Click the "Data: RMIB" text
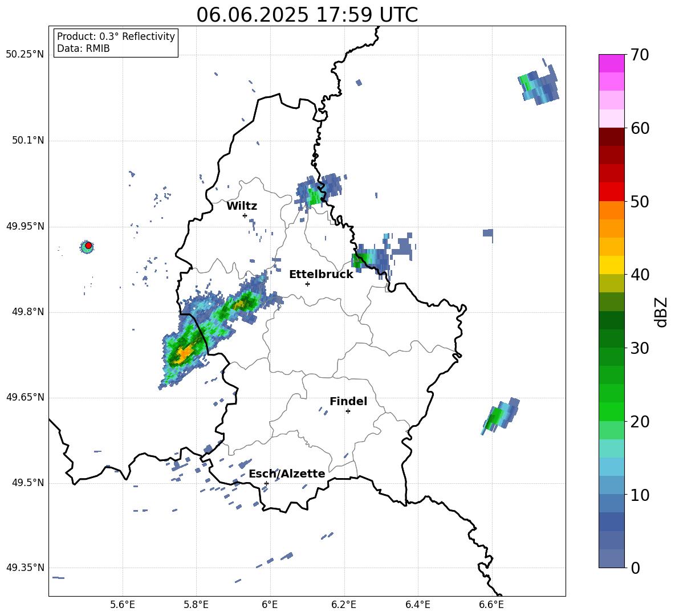 tap(83, 48)
